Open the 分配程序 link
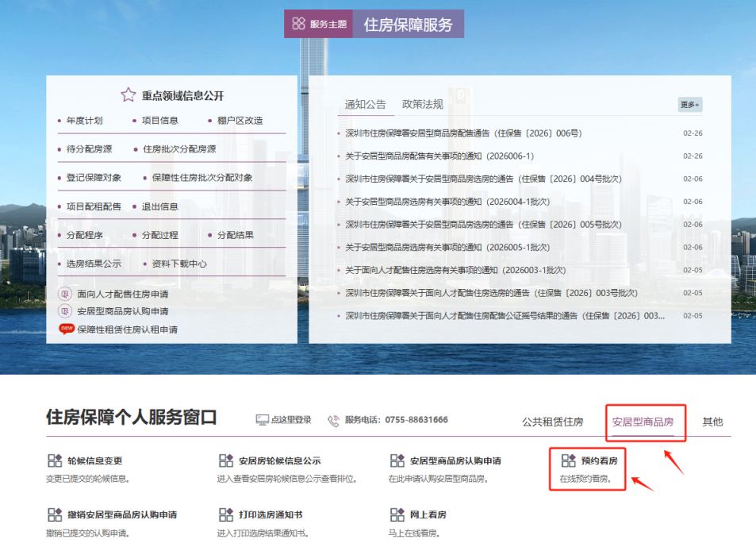 coord(84,235)
